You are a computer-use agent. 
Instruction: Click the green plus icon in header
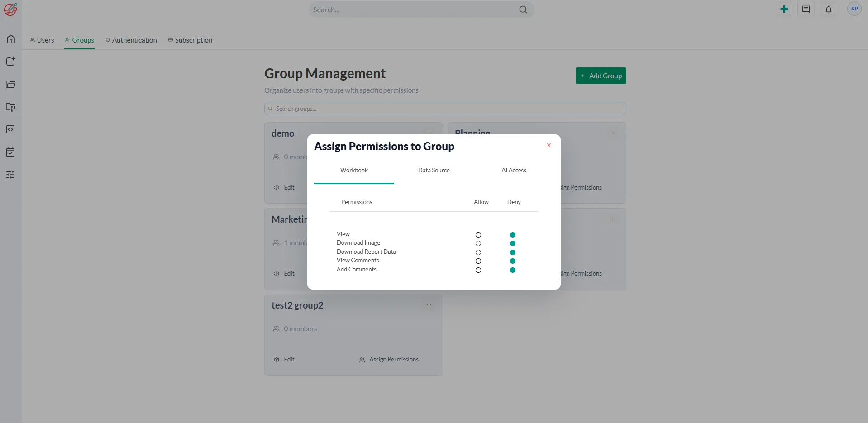tap(784, 9)
